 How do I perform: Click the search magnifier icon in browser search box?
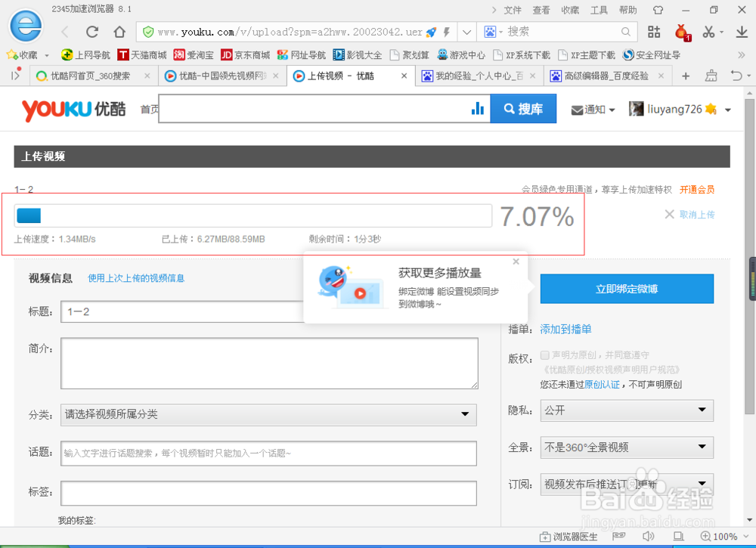coord(626,32)
